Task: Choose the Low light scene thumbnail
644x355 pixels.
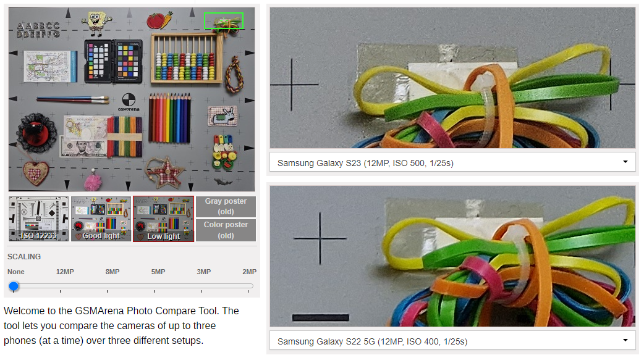Action: [163, 219]
